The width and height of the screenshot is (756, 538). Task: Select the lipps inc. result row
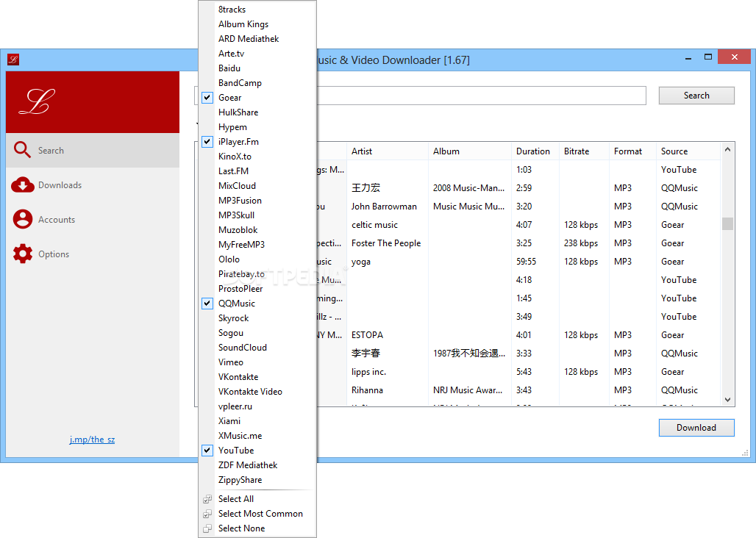click(x=518, y=372)
